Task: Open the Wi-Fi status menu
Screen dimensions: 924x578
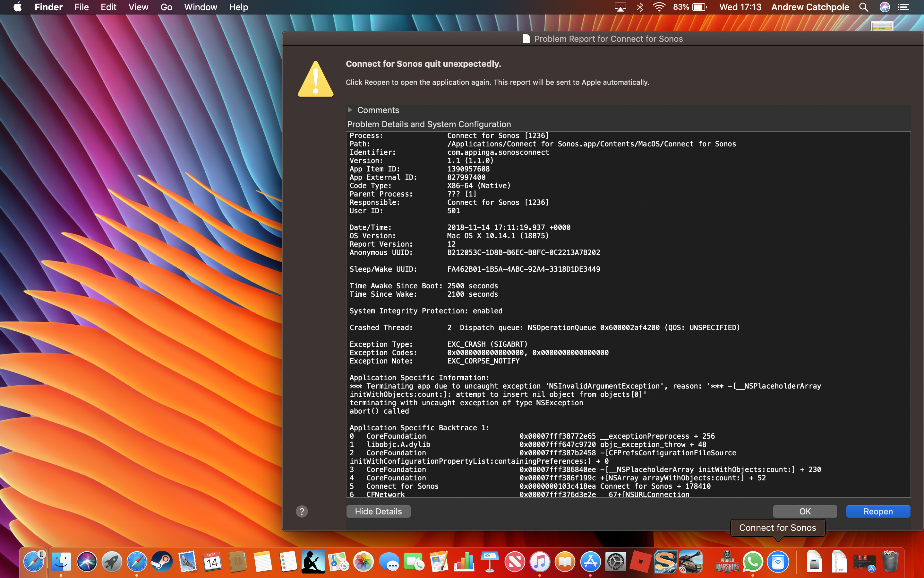Action: point(659,7)
